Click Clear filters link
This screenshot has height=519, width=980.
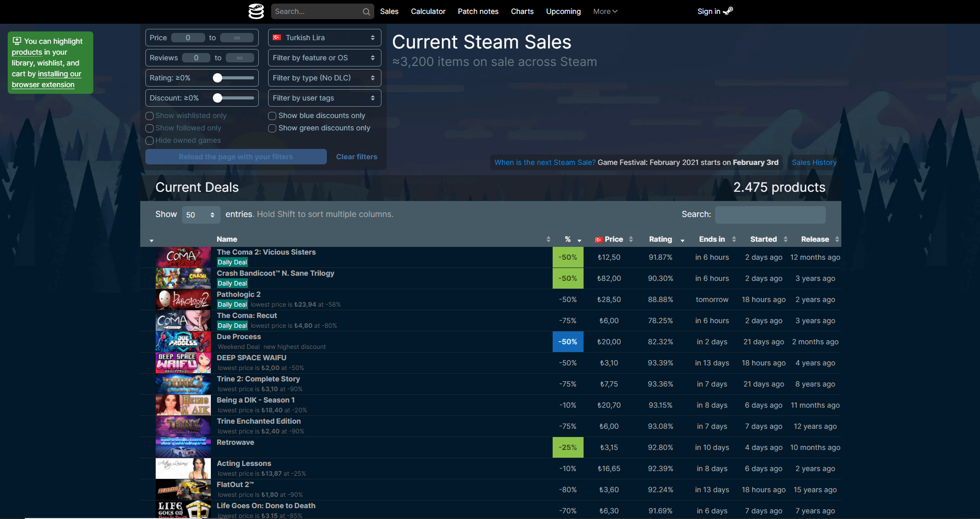click(x=357, y=157)
